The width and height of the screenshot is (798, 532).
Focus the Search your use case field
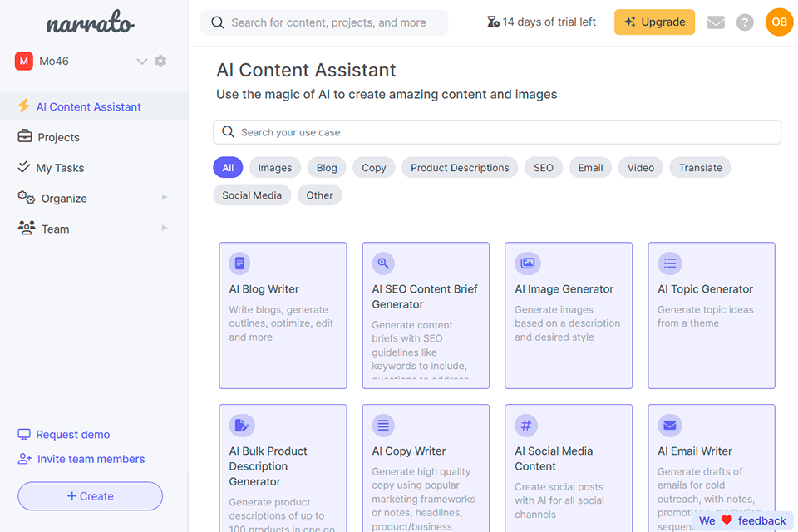[x=497, y=132]
